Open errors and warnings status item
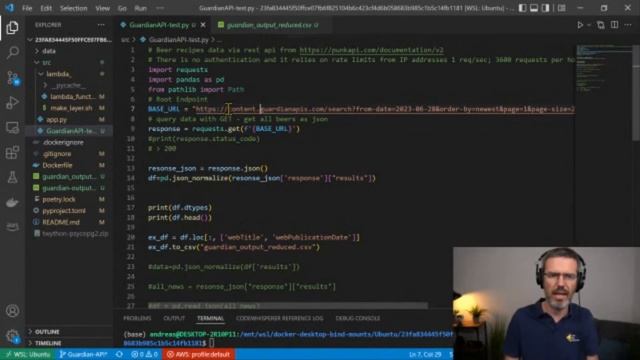This screenshot has width=640, height=360. [144, 354]
